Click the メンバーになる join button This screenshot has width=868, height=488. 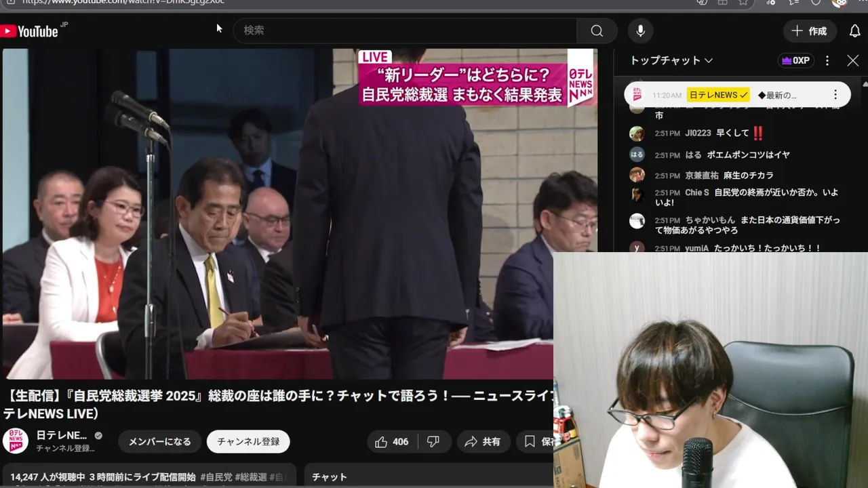(x=160, y=442)
